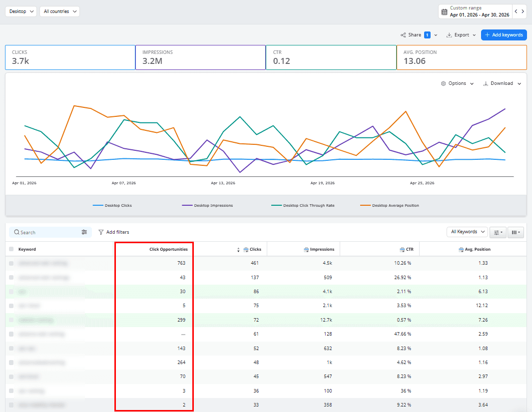Sort by Impressions column header
The width and height of the screenshot is (532, 412).
pos(322,249)
